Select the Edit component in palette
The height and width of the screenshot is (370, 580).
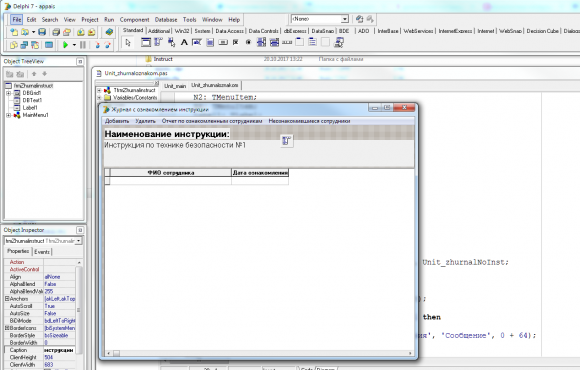[x=197, y=43]
